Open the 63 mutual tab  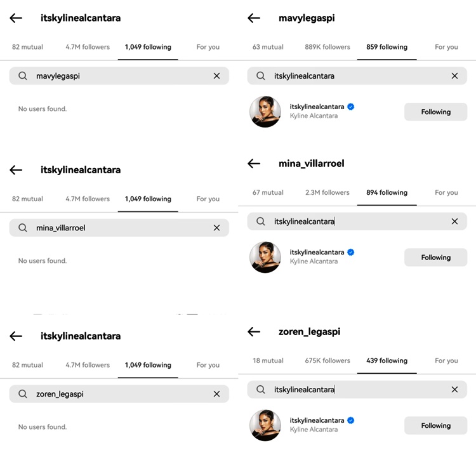click(268, 47)
